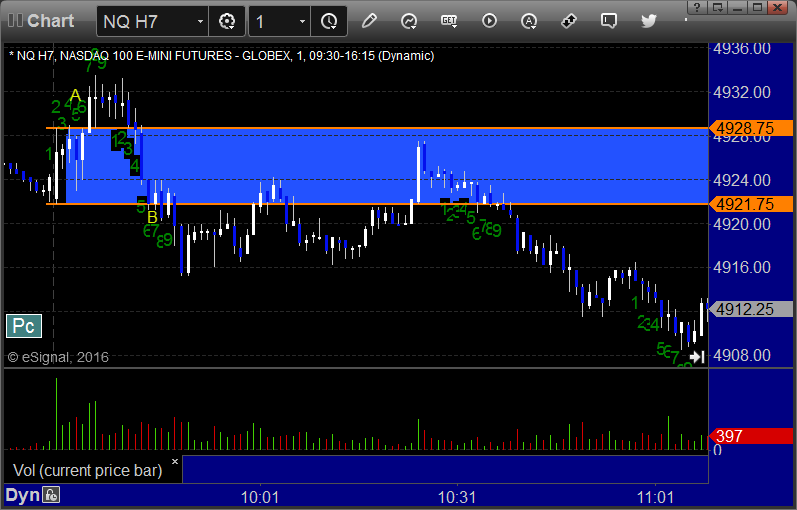Open the alerts 'A' circle icon
The width and height of the screenshot is (797, 510).
coord(529,21)
